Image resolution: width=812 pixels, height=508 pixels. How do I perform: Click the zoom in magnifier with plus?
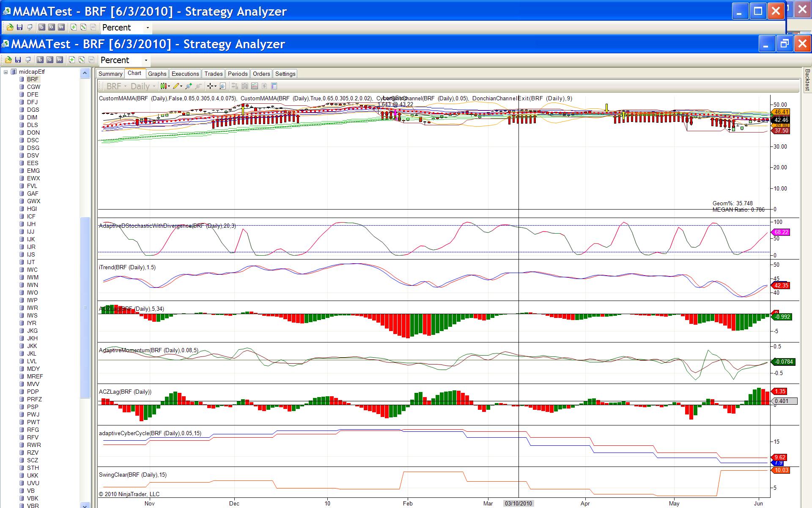pyautogui.click(x=189, y=86)
